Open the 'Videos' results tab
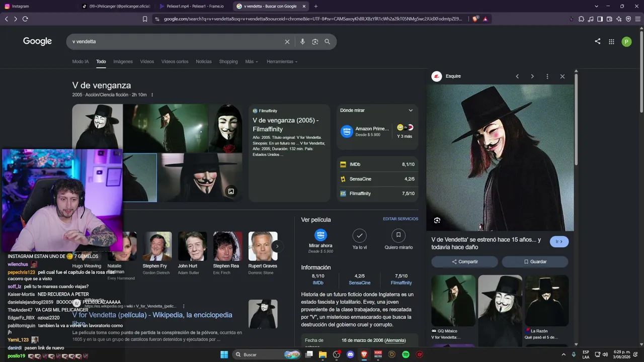This screenshot has height=362, width=644. point(147,62)
